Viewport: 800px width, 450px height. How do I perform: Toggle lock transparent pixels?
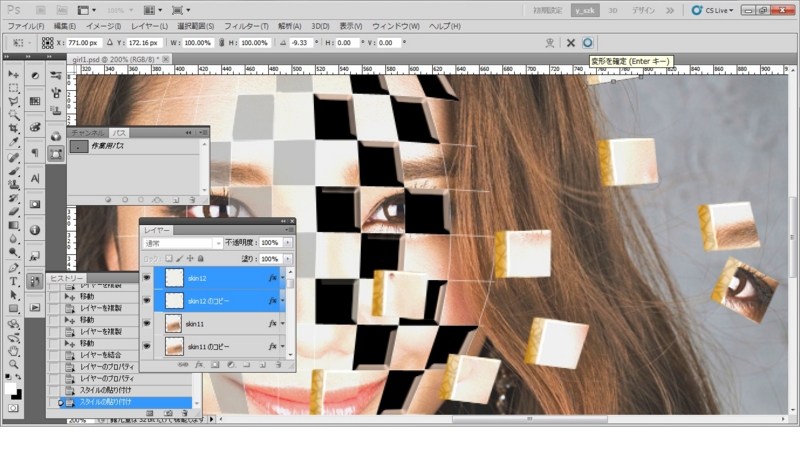169,259
